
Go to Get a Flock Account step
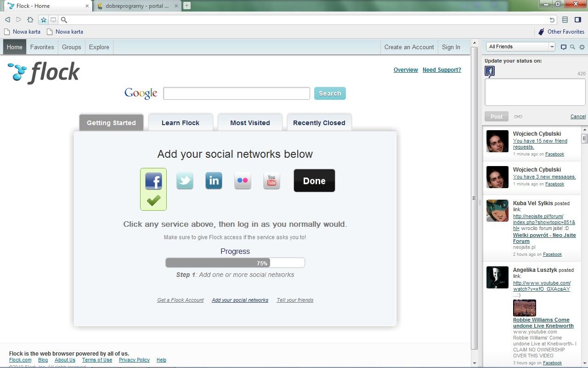click(x=181, y=300)
